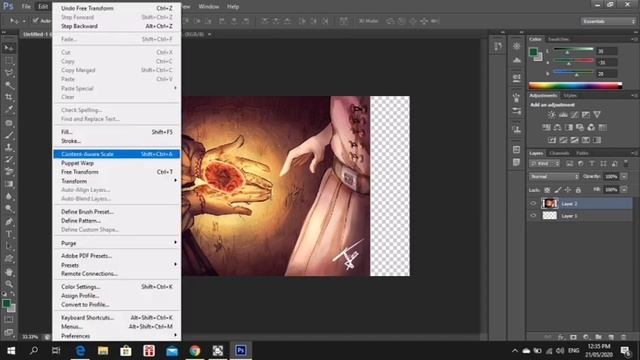Select the Pen tool
640x360 pixels.
(9, 222)
